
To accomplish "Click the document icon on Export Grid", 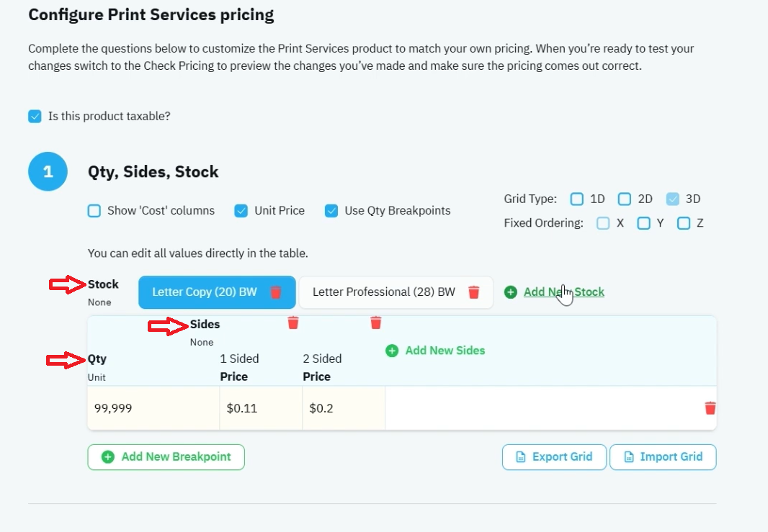I will click(521, 457).
